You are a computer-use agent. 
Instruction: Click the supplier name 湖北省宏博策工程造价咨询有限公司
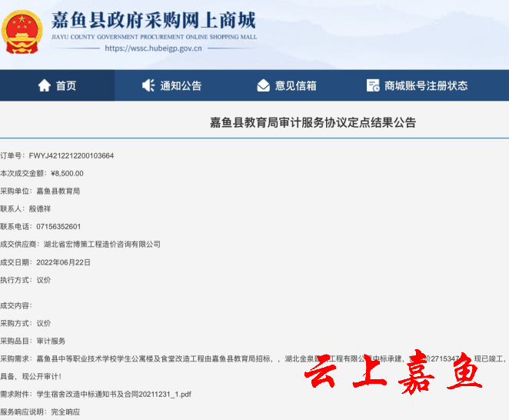[x=102, y=244]
